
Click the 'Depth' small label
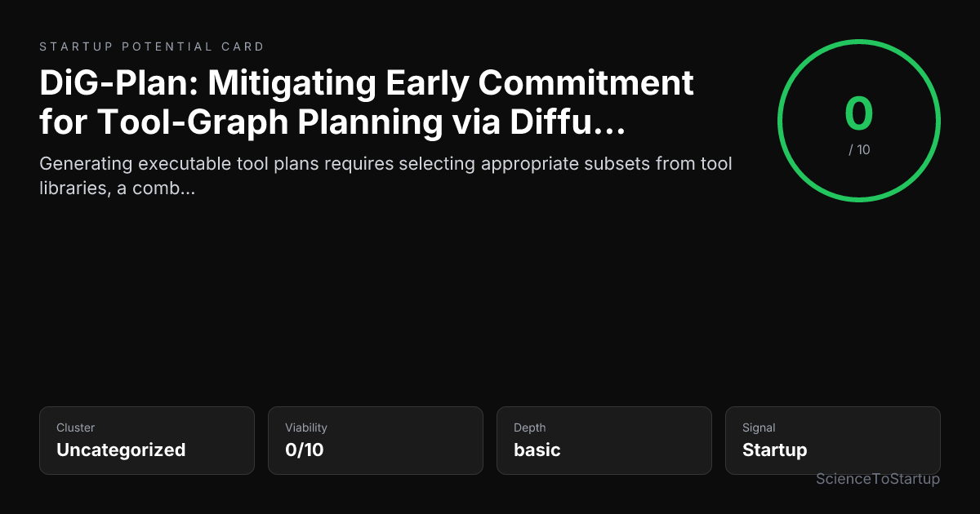530,428
